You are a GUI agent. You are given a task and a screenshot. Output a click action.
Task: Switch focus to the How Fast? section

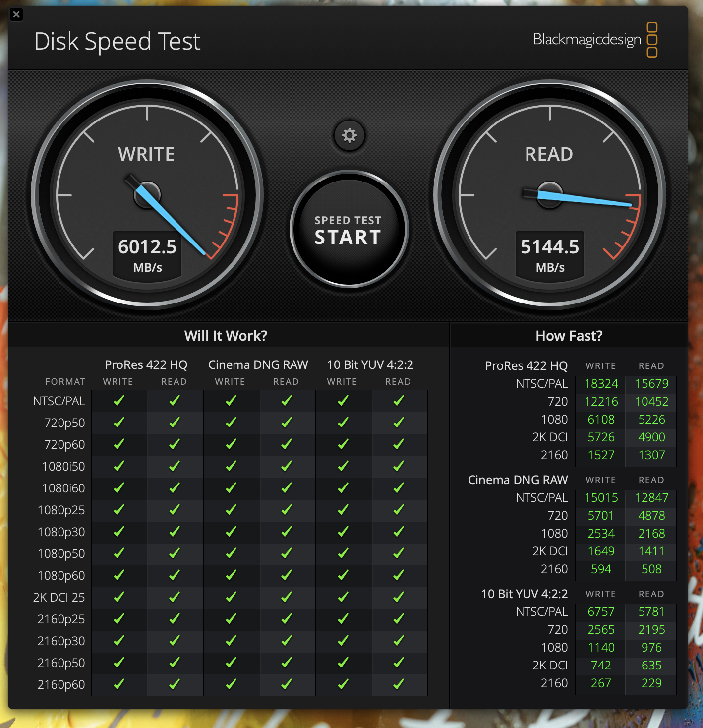(x=569, y=336)
